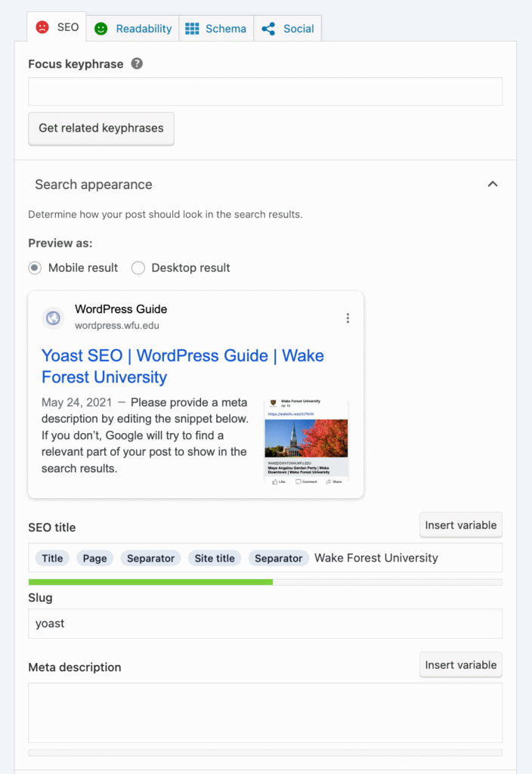Click the Site title variable tag
Screen dimensions: 532x774
pos(215,558)
